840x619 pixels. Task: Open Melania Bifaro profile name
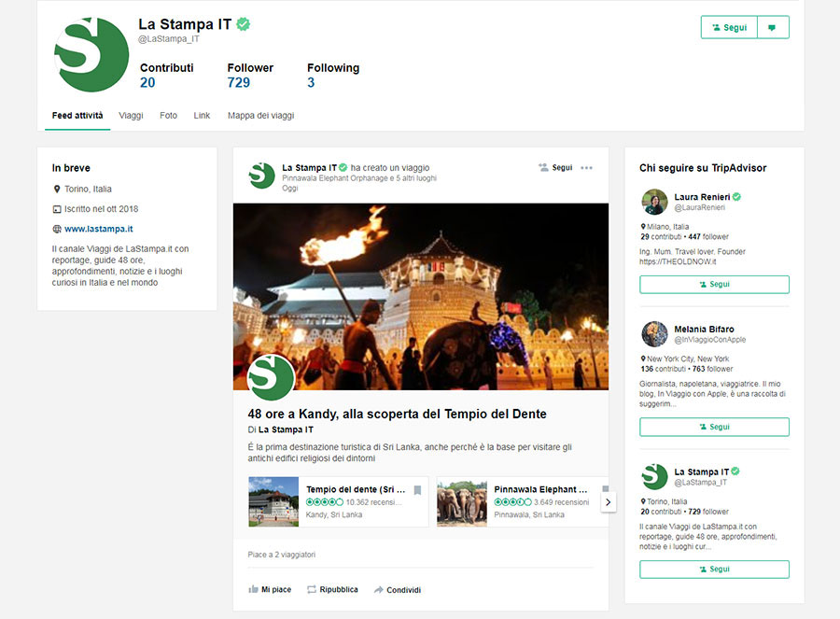(704, 329)
